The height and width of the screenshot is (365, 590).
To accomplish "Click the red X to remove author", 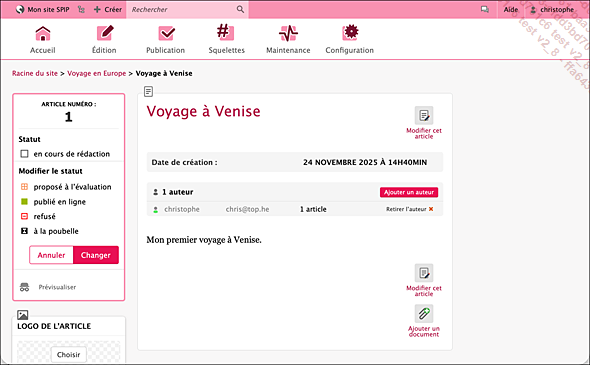I will pos(431,209).
